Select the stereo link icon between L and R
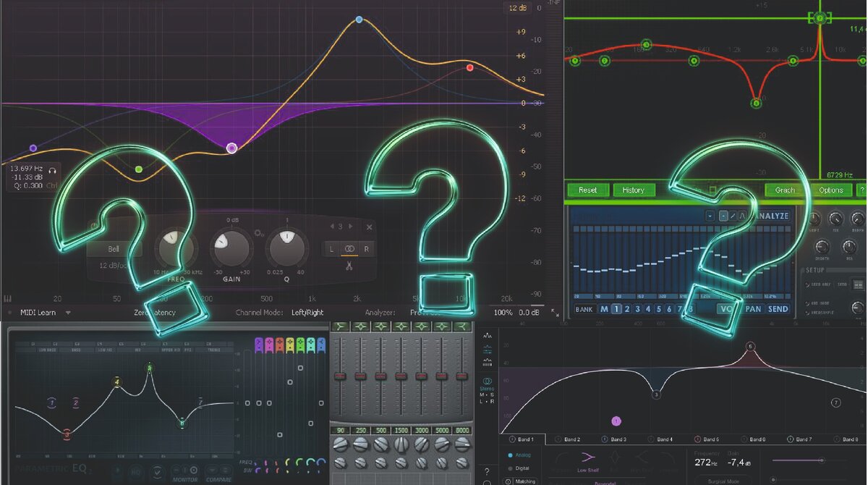Viewport: 868px width, 485px height. coord(349,248)
